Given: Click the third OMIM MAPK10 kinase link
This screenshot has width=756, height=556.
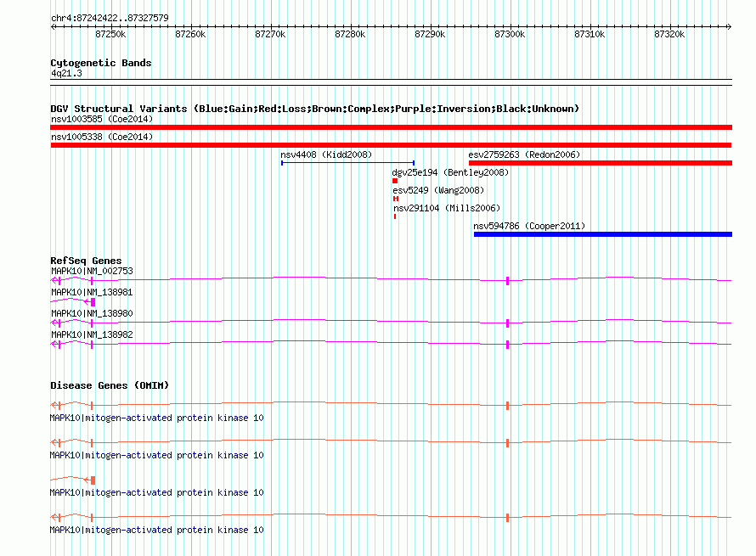Looking at the screenshot, I should 156,493.
